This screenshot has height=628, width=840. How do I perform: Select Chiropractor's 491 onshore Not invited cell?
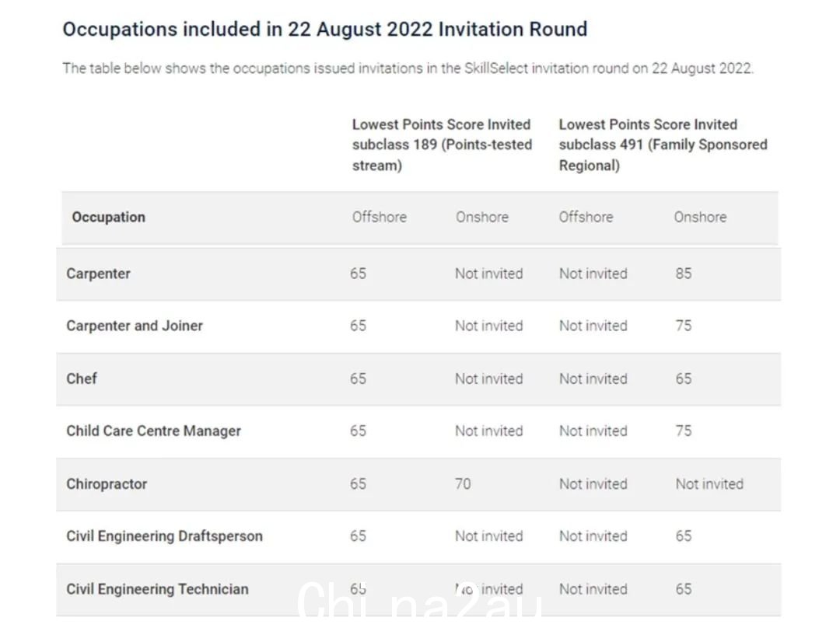[x=709, y=484]
